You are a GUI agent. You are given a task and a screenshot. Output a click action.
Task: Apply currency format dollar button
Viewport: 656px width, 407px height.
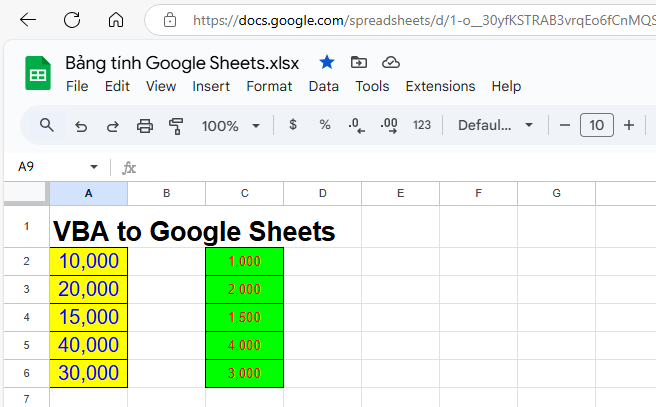pos(292,125)
